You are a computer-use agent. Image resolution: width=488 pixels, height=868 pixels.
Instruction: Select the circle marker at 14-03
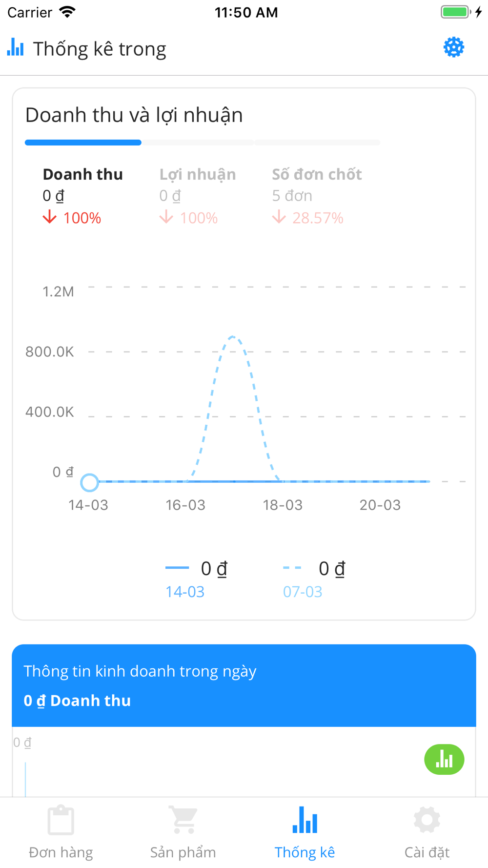click(x=89, y=482)
